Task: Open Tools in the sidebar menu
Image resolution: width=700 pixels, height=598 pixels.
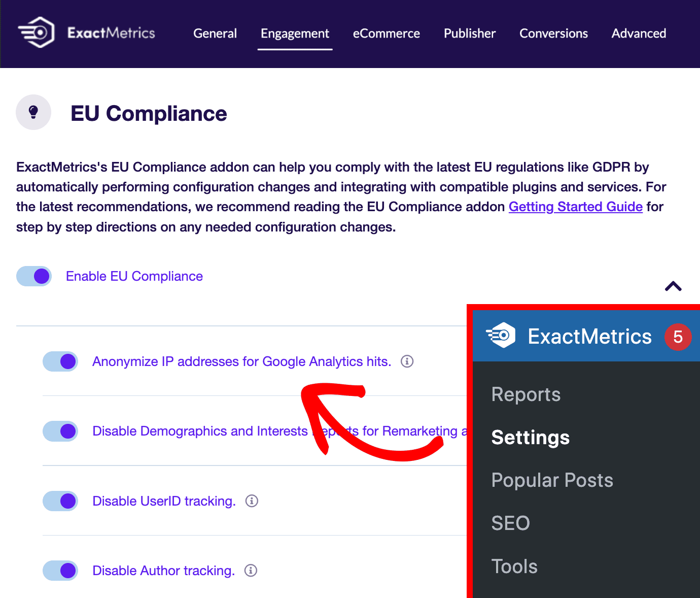Action: pyautogui.click(x=514, y=567)
